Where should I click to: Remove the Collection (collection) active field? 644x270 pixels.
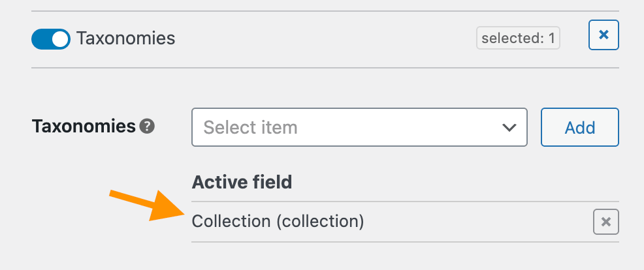click(x=605, y=222)
